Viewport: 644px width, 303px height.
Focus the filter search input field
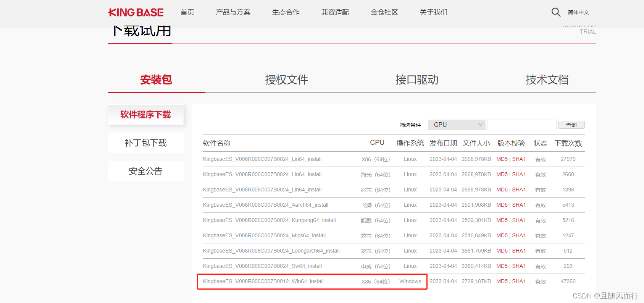coord(521,125)
